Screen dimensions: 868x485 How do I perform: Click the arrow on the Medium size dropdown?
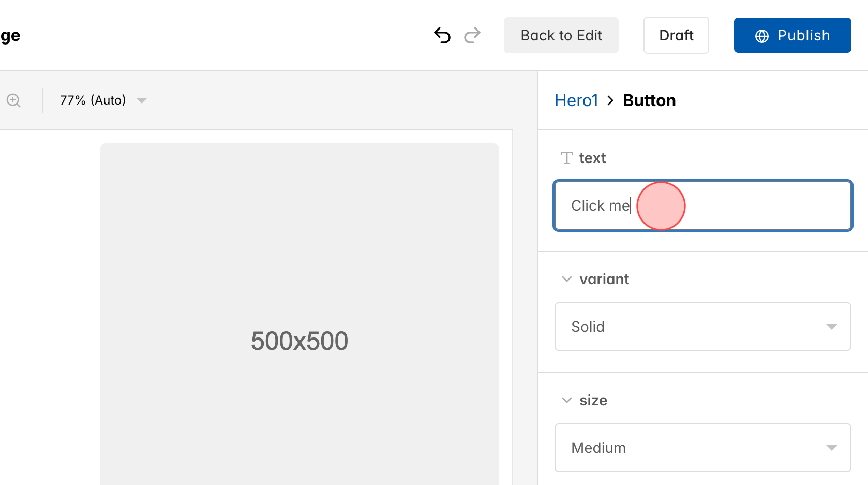[x=832, y=448]
